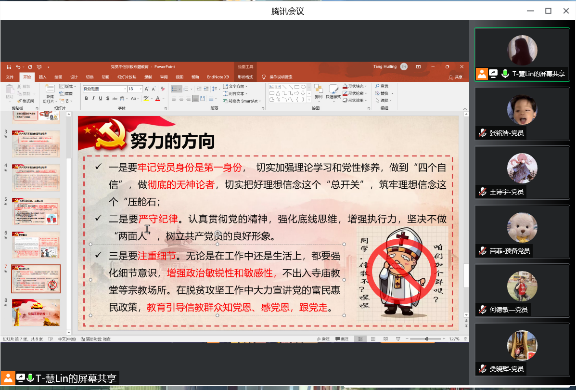Adjust the zoom slider in status bar
This screenshot has height=390, width=576.
click(426, 339)
